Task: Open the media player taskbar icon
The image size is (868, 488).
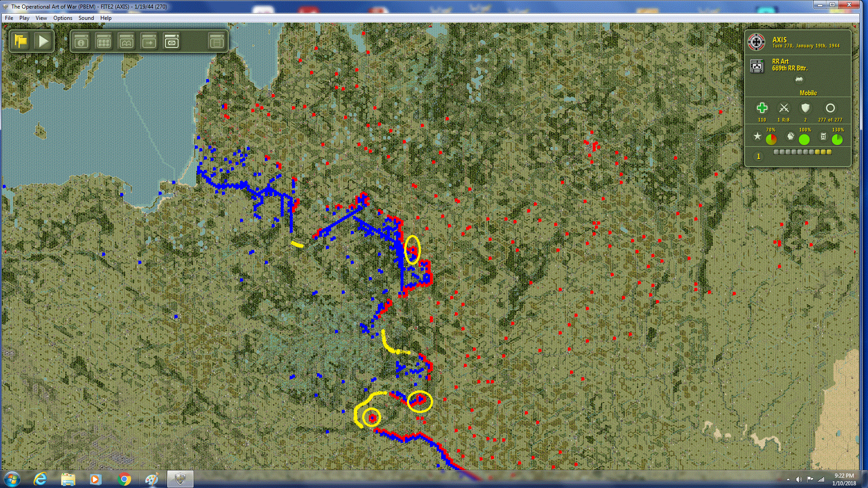Action: click(x=95, y=479)
